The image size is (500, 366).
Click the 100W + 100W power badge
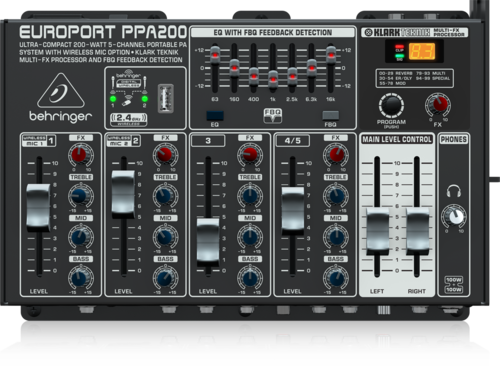(x=454, y=284)
